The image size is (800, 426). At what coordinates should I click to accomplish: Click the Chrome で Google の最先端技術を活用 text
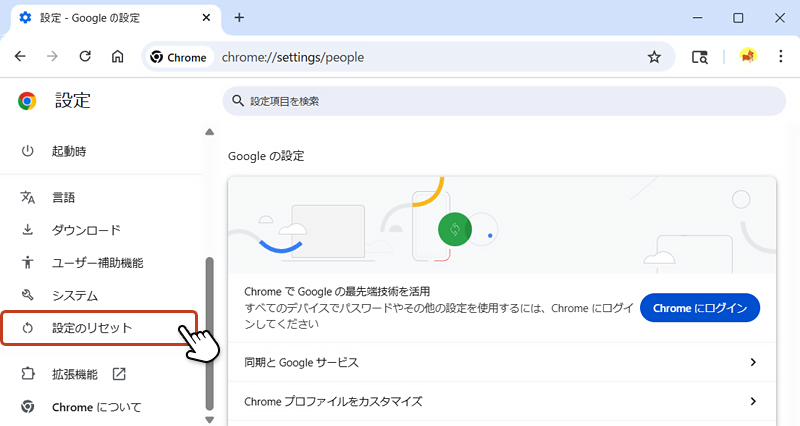pos(337,292)
